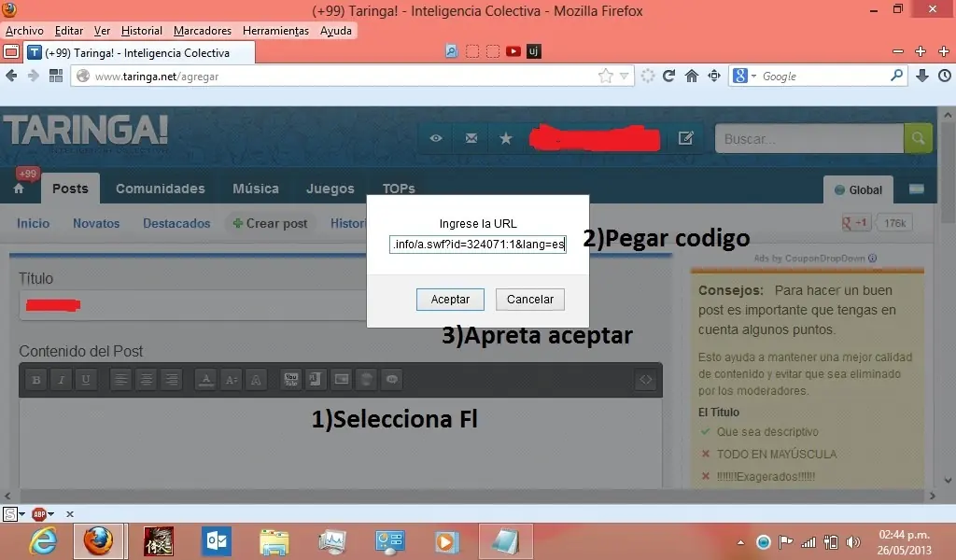Screen dimensions: 956x560
Task: Show hidden system tray icons
Action: (740, 541)
